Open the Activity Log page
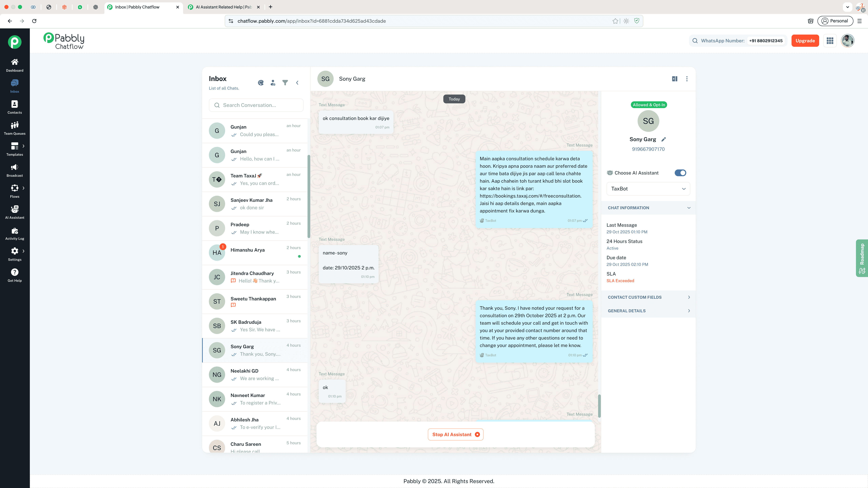The width and height of the screenshot is (868, 488). 14,233
